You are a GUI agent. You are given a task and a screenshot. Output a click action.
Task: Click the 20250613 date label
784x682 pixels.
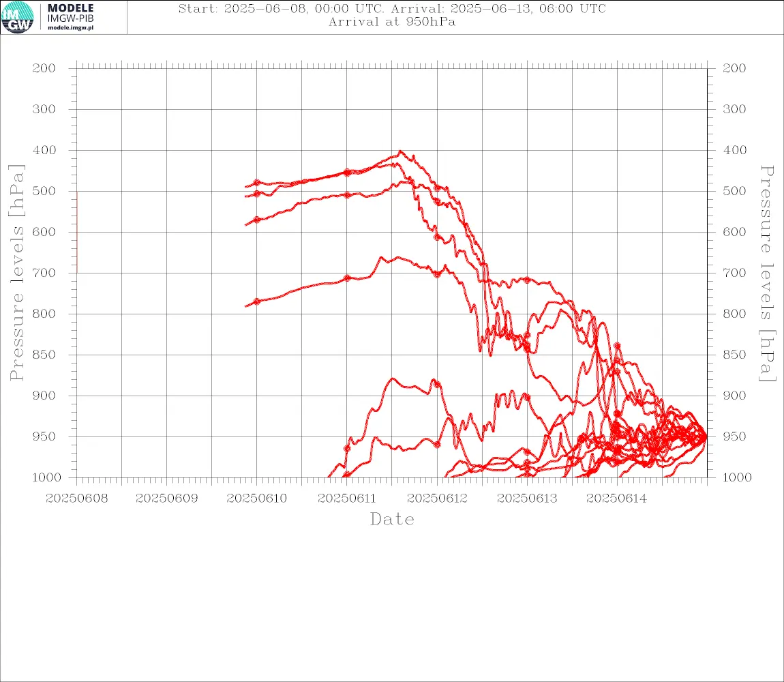click(527, 499)
